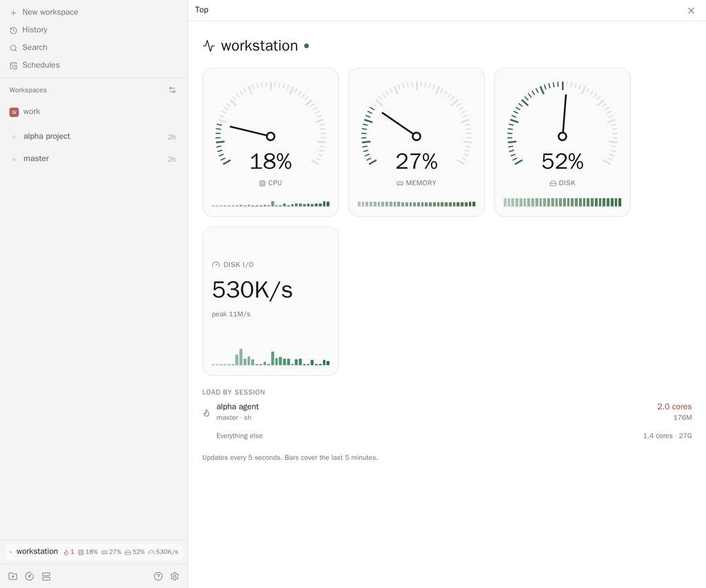Viewport: 706px width, 588px height.
Task: Click the CPU 18% gauge card
Action: tap(270, 142)
